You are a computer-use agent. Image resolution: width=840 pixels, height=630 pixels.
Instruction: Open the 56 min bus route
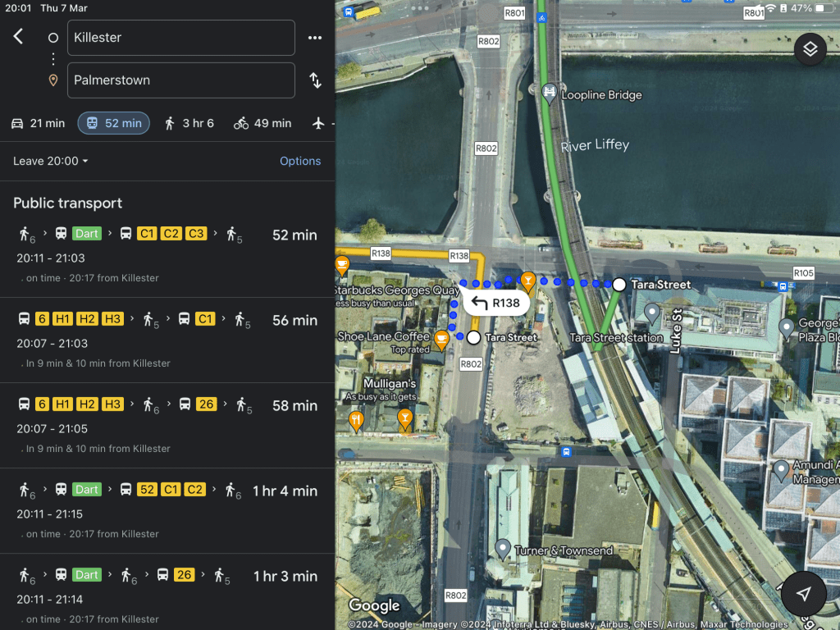[x=167, y=340]
